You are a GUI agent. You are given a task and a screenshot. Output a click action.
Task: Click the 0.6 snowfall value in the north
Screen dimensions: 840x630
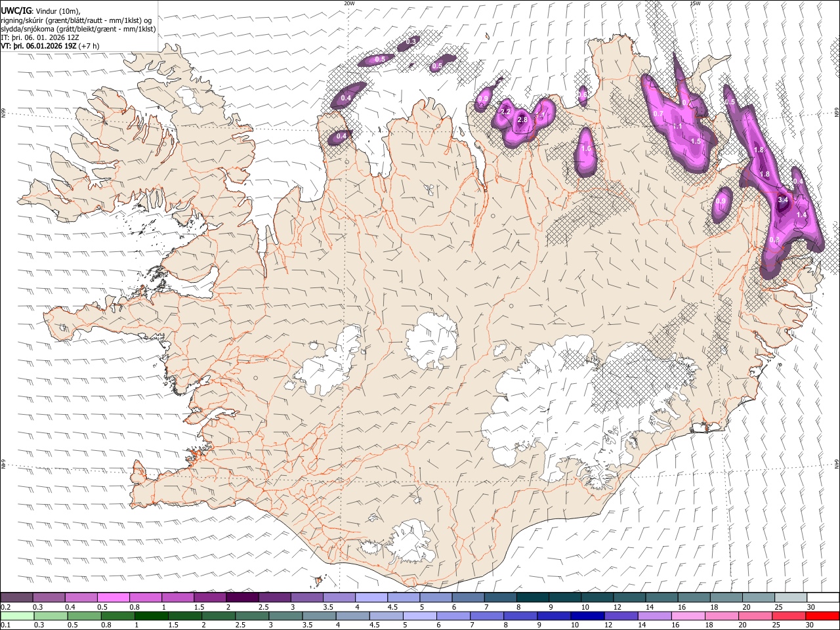point(582,95)
